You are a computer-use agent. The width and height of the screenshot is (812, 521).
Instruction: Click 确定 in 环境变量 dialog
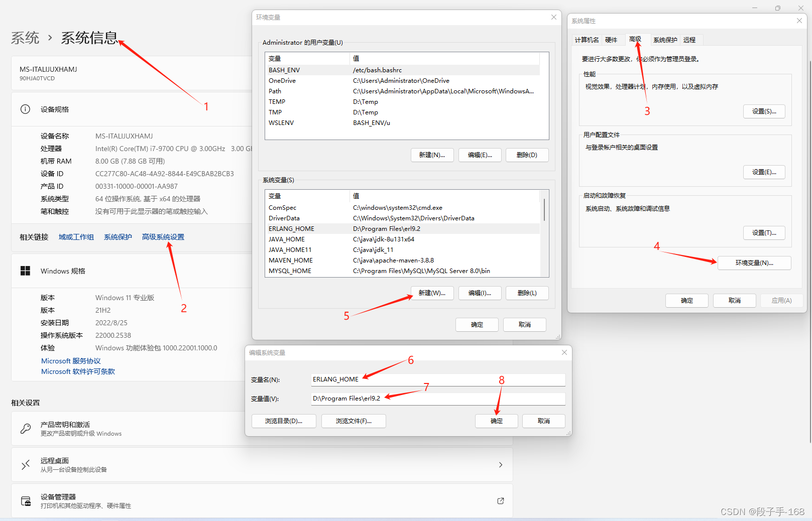click(477, 325)
